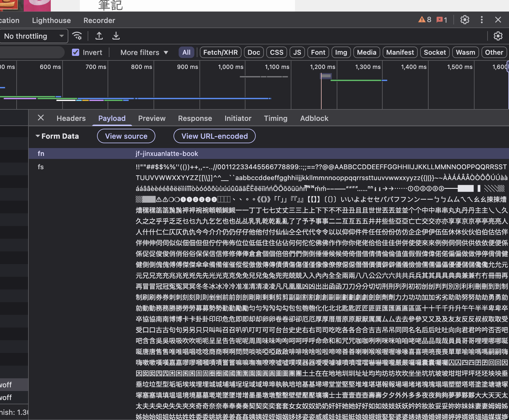The width and height of the screenshot is (509, 420).
Task: Click Import HAR file upload icon
Action: click(x=99, y=36)
